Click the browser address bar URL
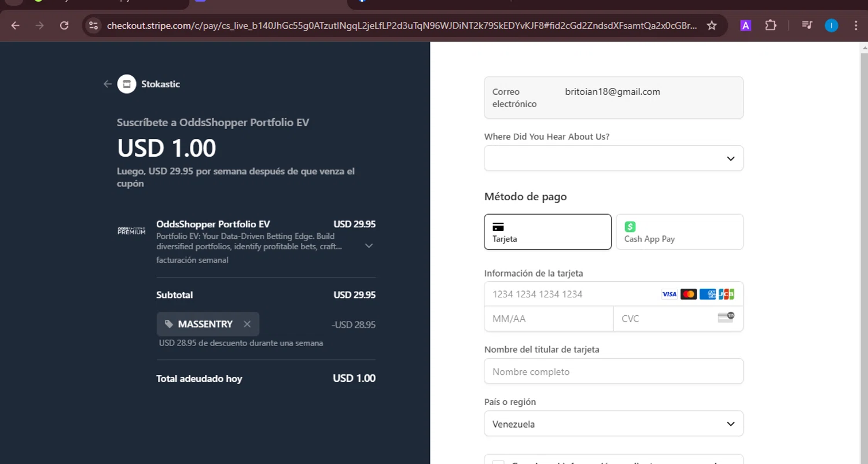 coord(402,25)
